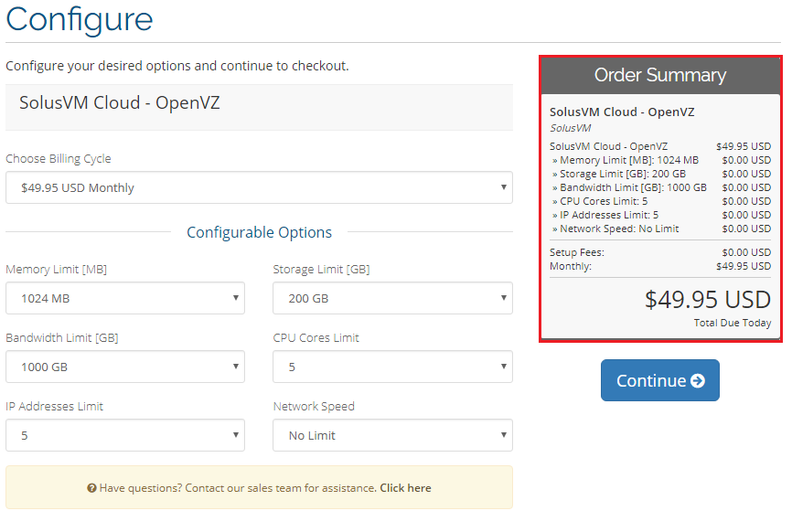
Task: Click the Continue button
Action: point(660,380)
